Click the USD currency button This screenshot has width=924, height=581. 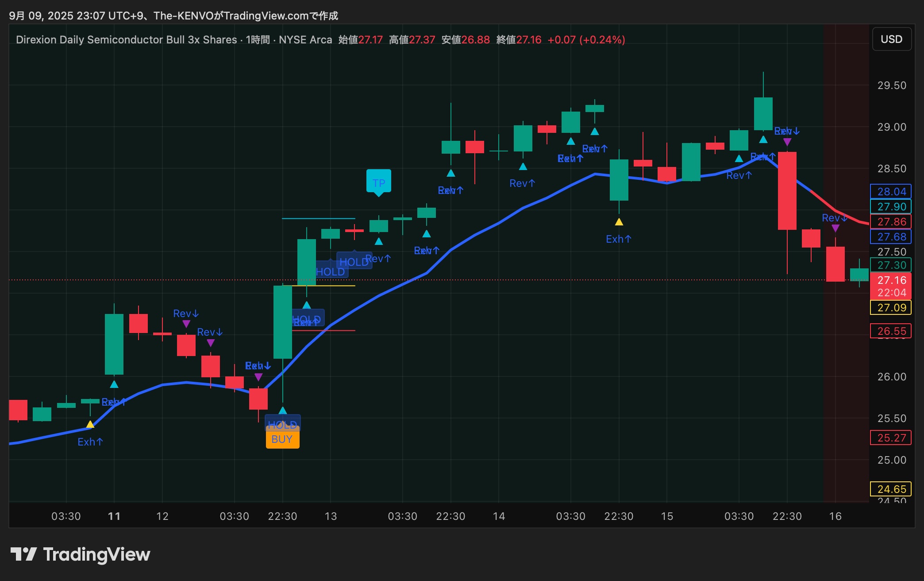tap(891, 39)
